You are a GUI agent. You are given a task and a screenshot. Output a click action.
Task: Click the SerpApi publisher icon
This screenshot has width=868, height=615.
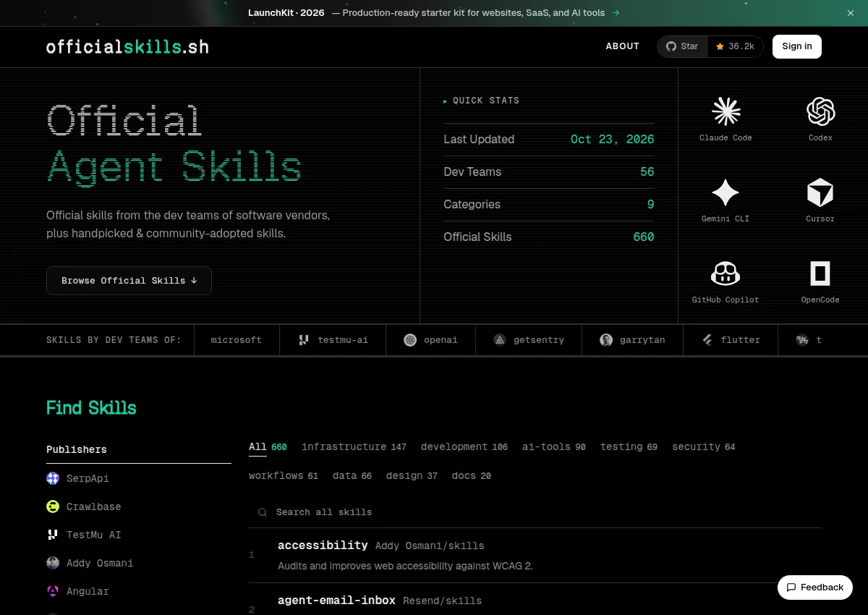[53, 478]
